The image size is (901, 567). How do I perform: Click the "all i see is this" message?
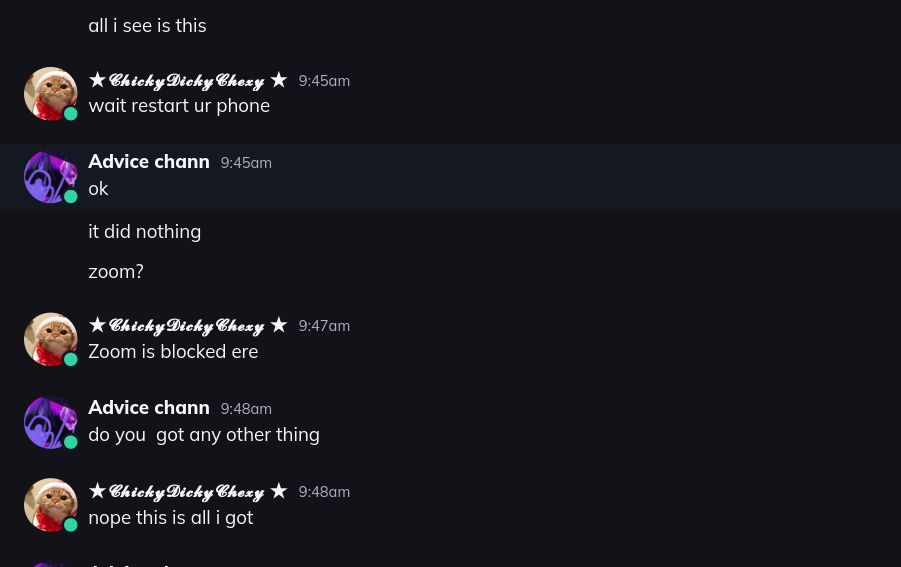click(147, 26)
